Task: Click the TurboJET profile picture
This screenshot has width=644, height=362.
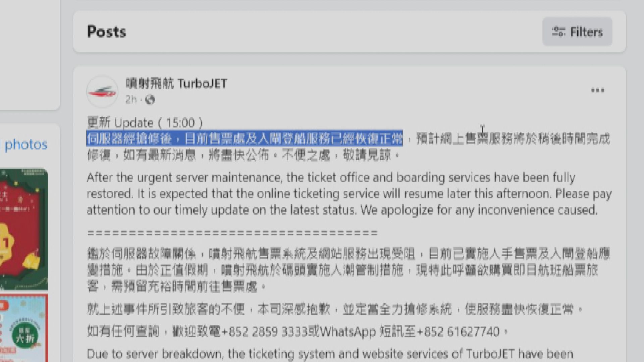Action: tap(102, 92)
